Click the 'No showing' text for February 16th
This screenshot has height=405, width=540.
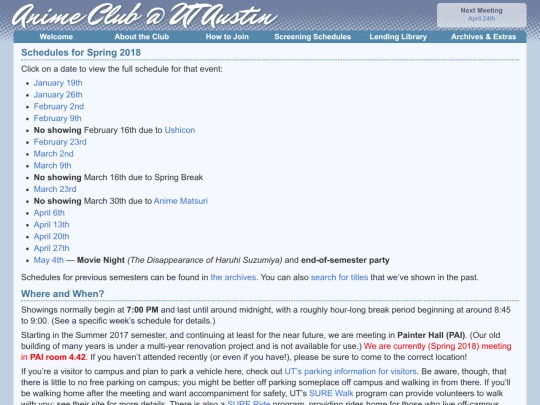58,130
